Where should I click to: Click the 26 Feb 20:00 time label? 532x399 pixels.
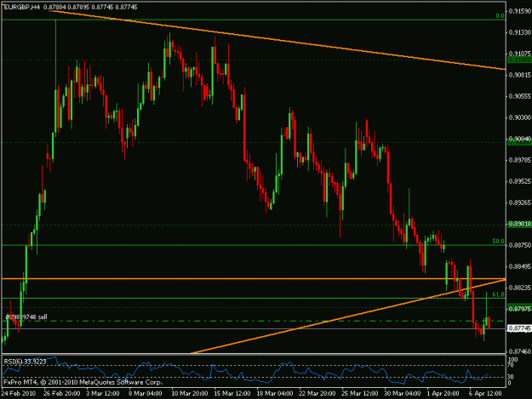click(61, 394)
